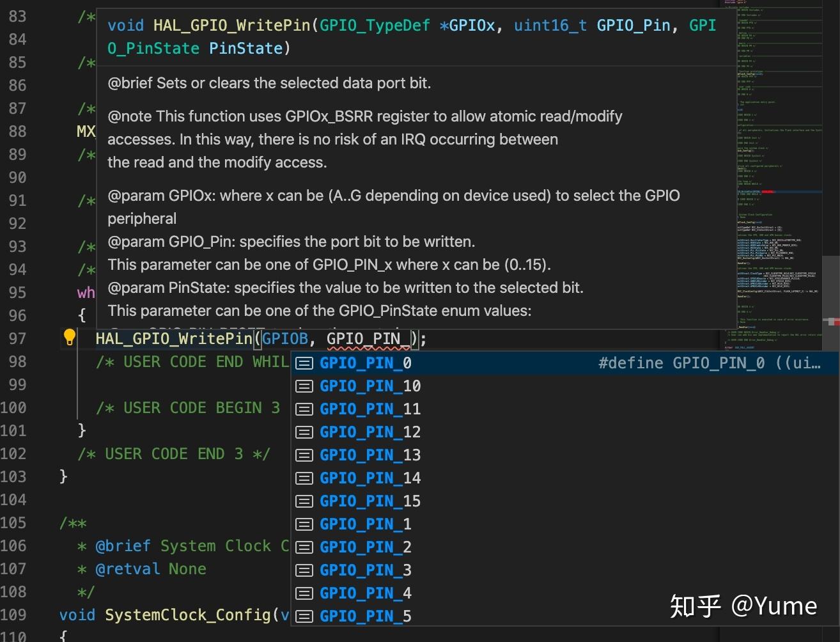Click the USER CODE END WHILE comment
The width and height of the screenshot is (840, 642).
192,362
